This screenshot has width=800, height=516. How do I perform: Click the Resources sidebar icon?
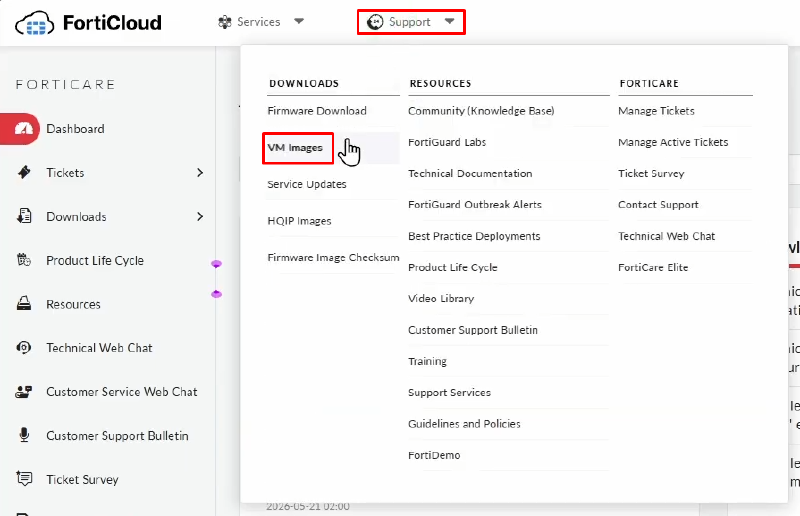(x=24, y=304)
